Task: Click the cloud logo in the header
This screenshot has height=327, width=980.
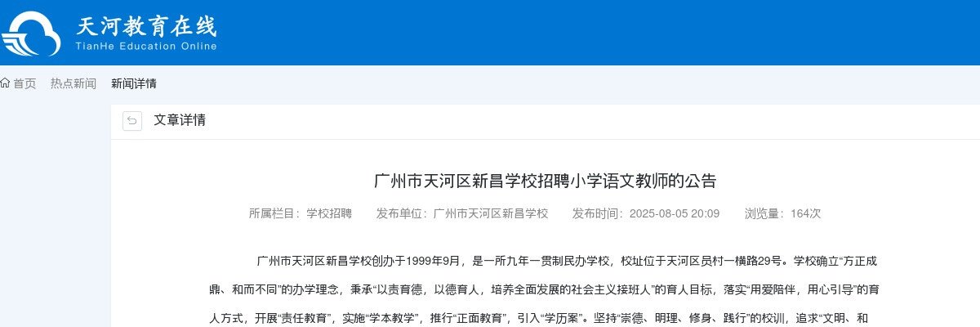Action: click(31, 34)
